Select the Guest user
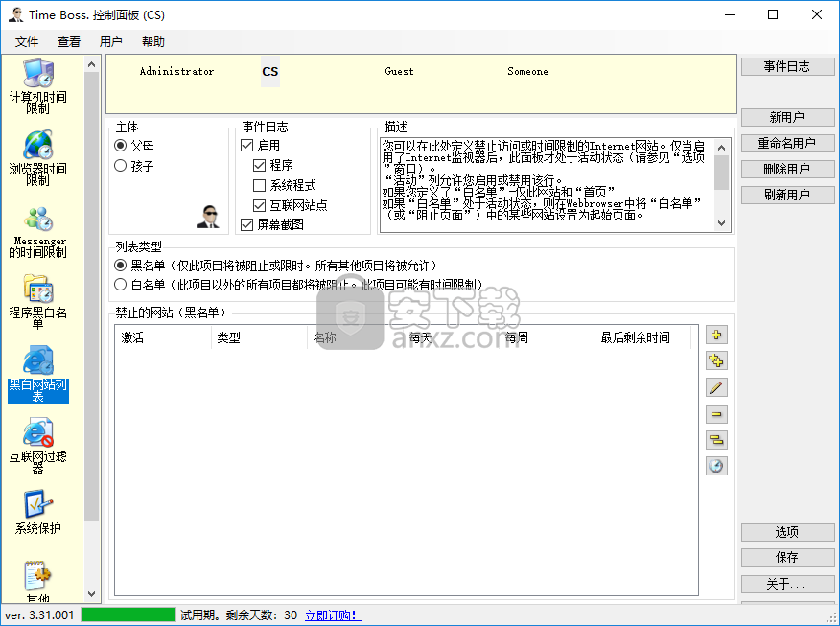 tap(399, 71)
